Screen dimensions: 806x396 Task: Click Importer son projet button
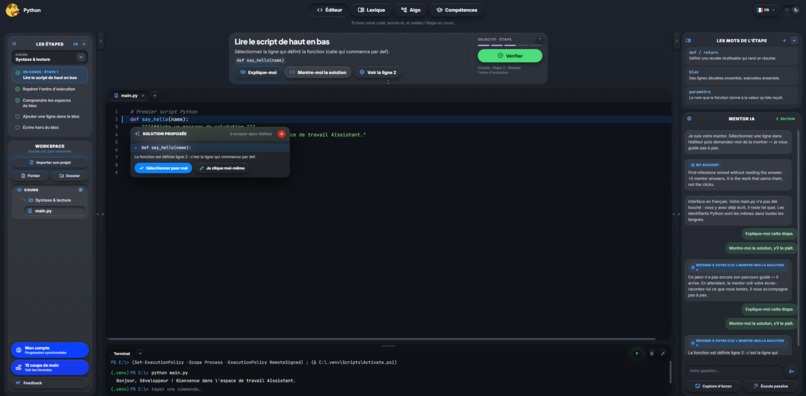[49, 162]
